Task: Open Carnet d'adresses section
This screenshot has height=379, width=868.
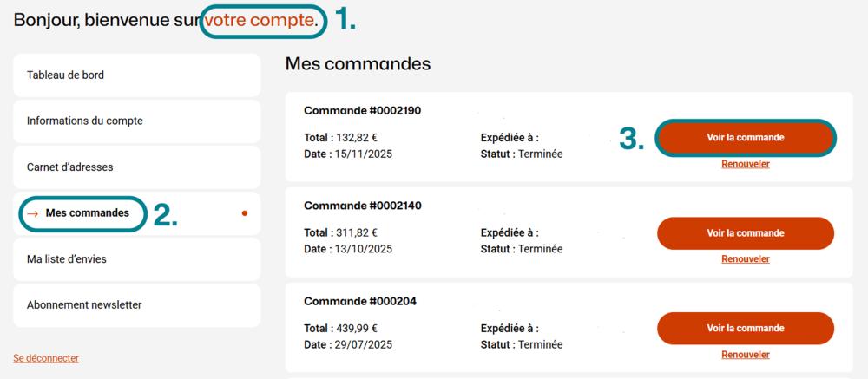Action: tap(70, 167)
